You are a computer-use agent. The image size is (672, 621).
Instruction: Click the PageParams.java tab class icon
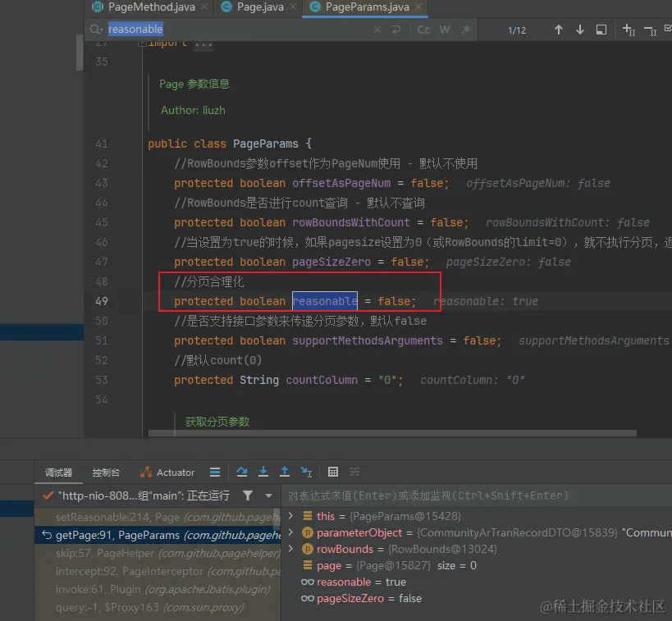315,7
